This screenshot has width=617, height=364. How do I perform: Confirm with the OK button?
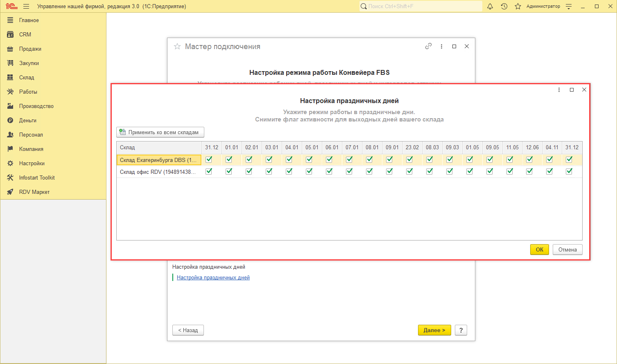[x=539, y=249]
